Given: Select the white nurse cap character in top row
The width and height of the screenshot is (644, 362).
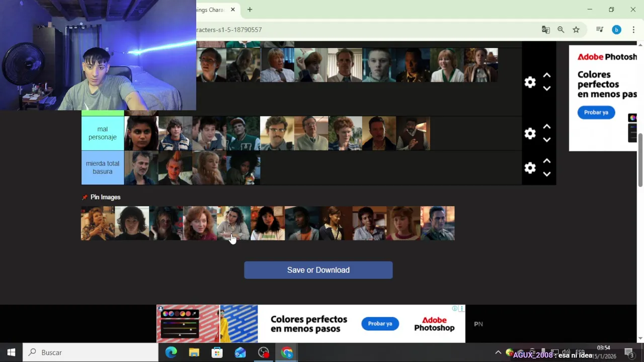Looking at the screenshot, I should (311, 65).
